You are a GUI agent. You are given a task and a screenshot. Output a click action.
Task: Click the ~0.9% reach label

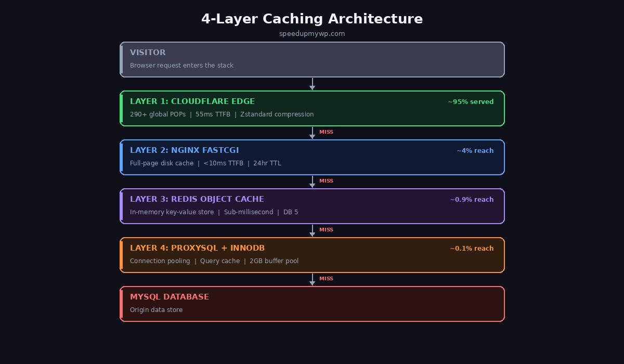[472, 199]
